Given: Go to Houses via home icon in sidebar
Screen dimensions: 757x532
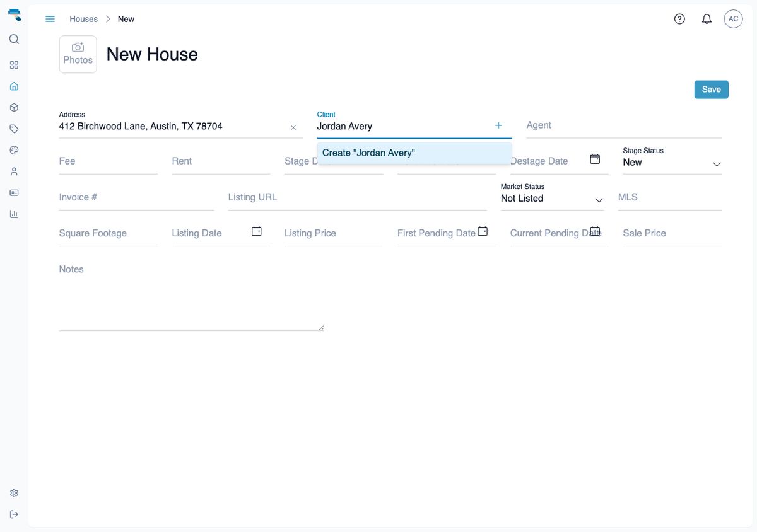Looking at the screenshot, I should [x=14, y=86].
